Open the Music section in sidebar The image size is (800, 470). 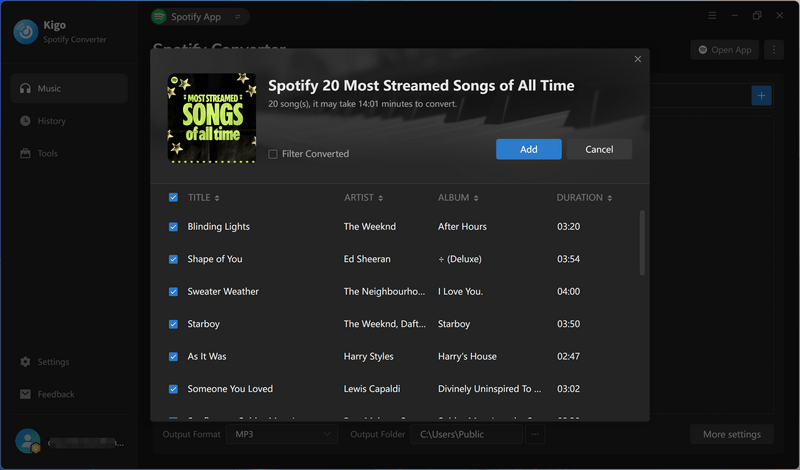69,88
